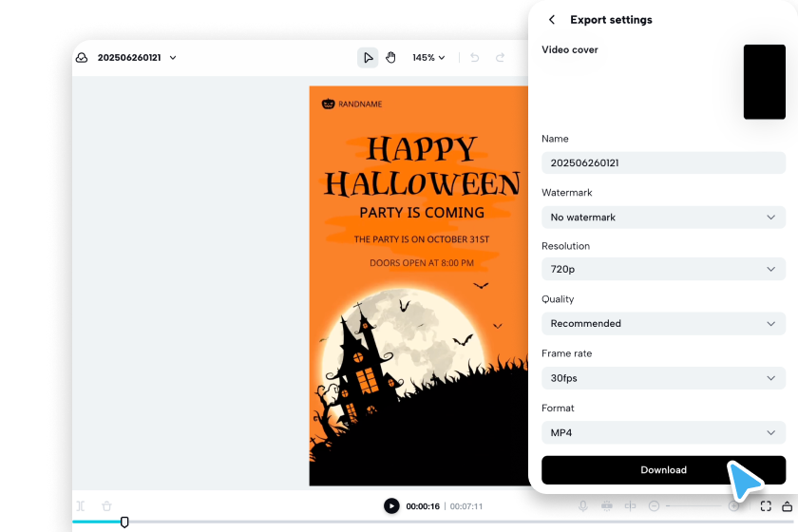Click the Name input field
This screenshot has height=532, width=798.
pyautogui.click(x=663, y=163)
